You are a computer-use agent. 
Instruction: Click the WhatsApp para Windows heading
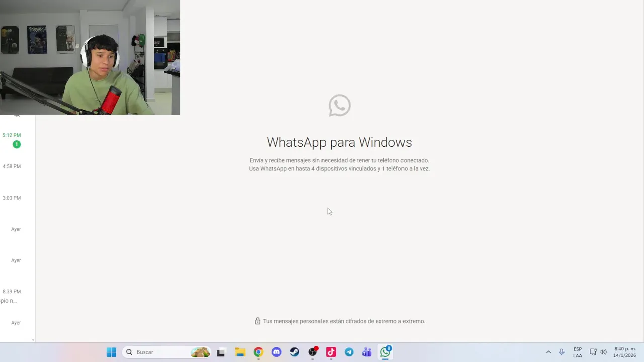339,142
